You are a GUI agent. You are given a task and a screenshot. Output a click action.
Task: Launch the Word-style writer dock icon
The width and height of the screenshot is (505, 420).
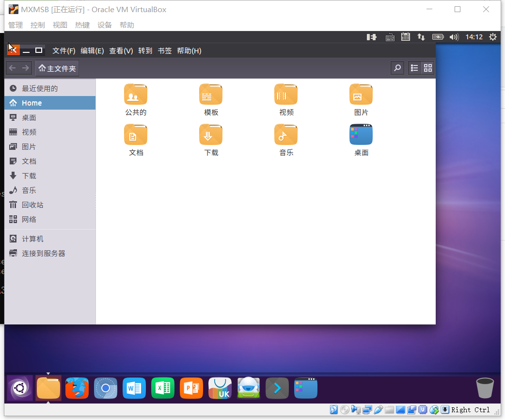[134, 388]
